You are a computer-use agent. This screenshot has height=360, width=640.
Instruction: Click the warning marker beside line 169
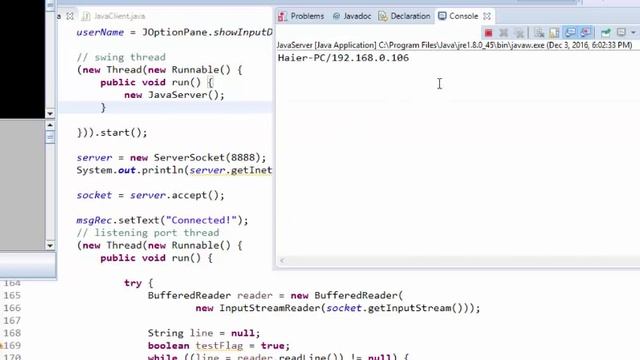[1, 345]
